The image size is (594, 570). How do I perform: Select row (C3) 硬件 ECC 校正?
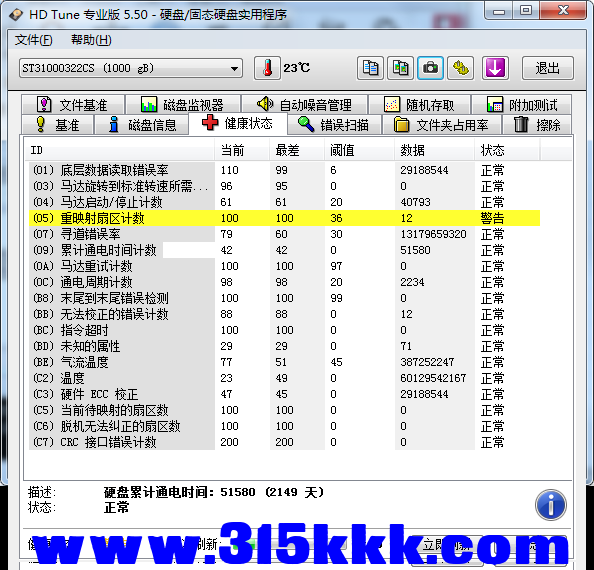[284, 394]
